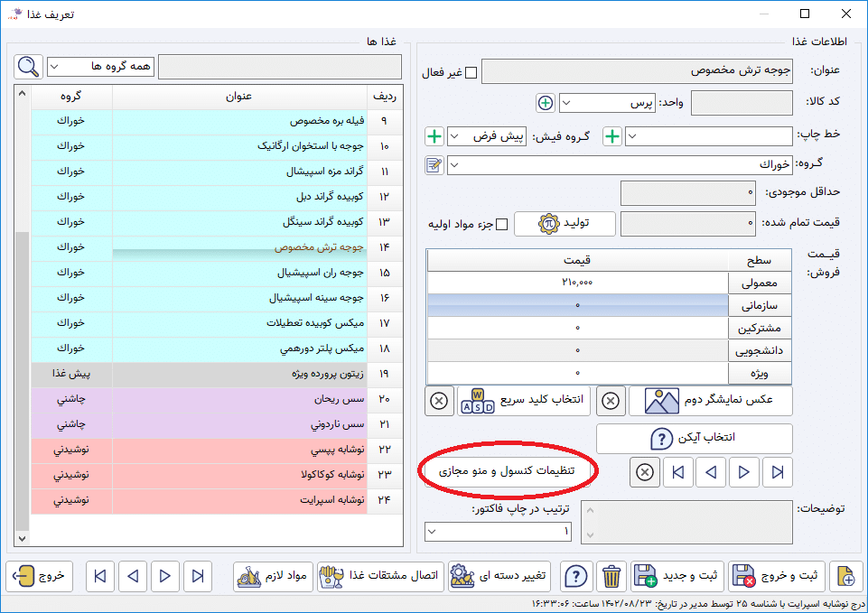The height and width of the screenshot is (613, 868).
Task: Click the product code (کد کالا) field
Action: pos(742,103)
